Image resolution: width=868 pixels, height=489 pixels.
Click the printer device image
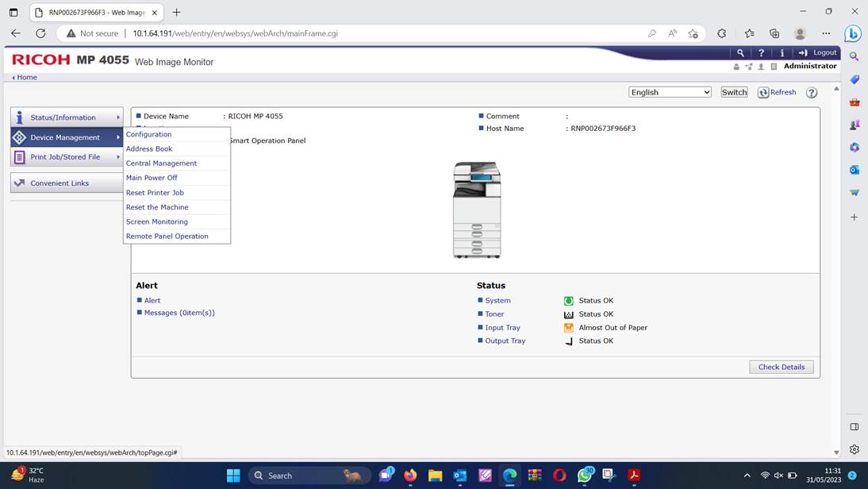(x=477, y=210)
